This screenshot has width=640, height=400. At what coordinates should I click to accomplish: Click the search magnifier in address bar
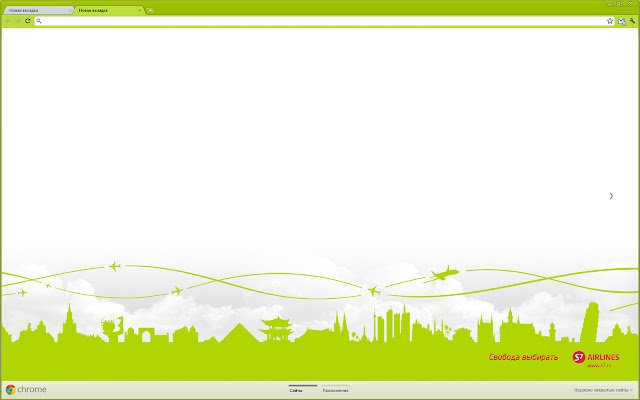click(x=39, y=21)
